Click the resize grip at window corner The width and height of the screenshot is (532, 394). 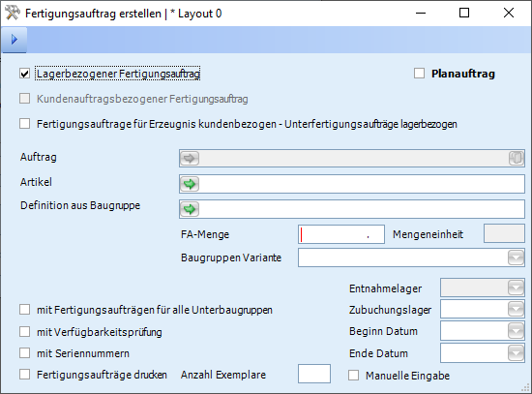pos(525,387)
